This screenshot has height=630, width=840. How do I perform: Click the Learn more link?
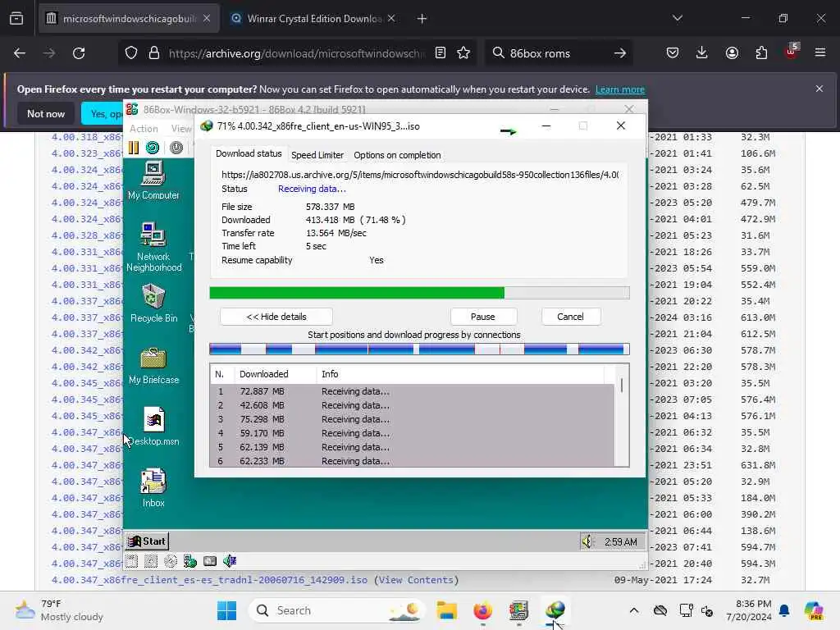coord(620,89)
